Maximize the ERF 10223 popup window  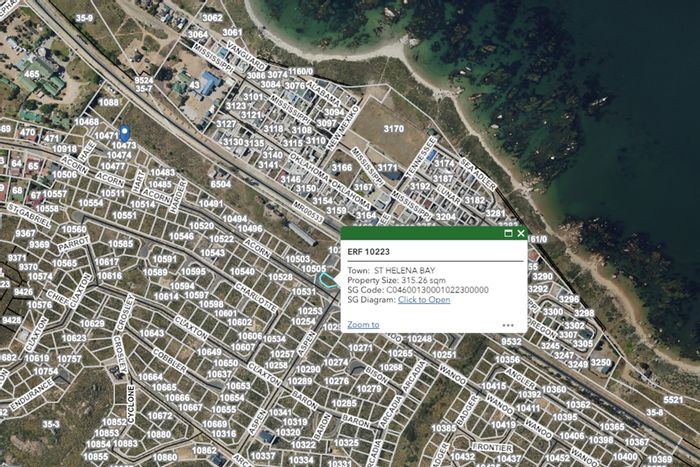point(508,233)
